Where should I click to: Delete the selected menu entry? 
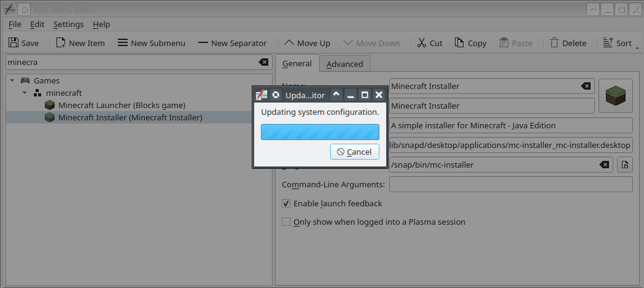click(x=568, y=43)
